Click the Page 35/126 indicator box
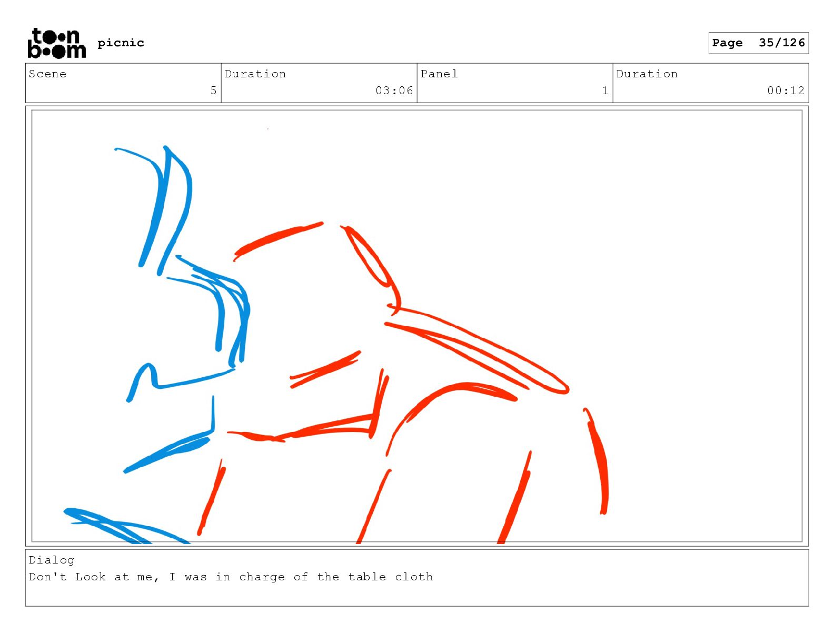Viewport: 834px width, 644px height. (758, 43)
